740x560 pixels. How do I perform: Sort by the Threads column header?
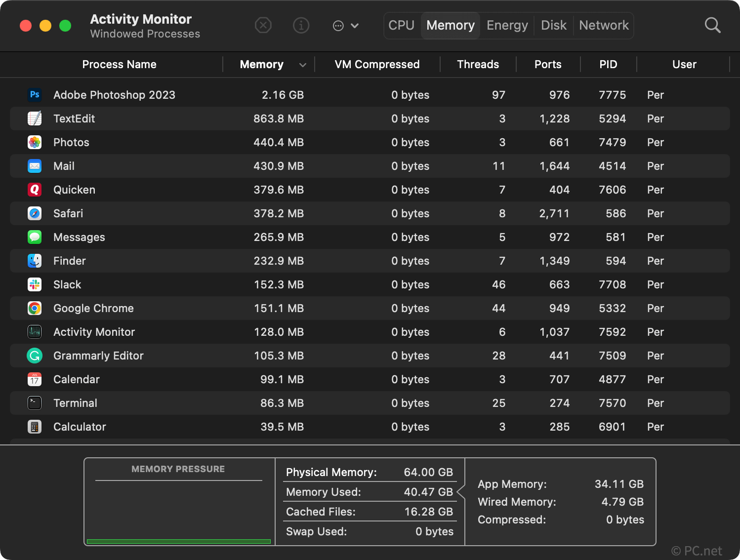pyautogui.click(x=478, y=64)
